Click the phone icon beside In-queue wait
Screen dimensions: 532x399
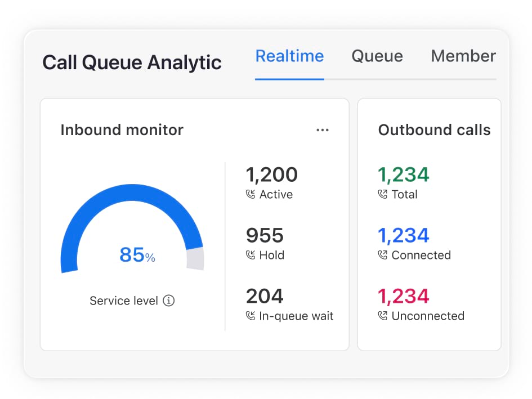coord(251,316)
